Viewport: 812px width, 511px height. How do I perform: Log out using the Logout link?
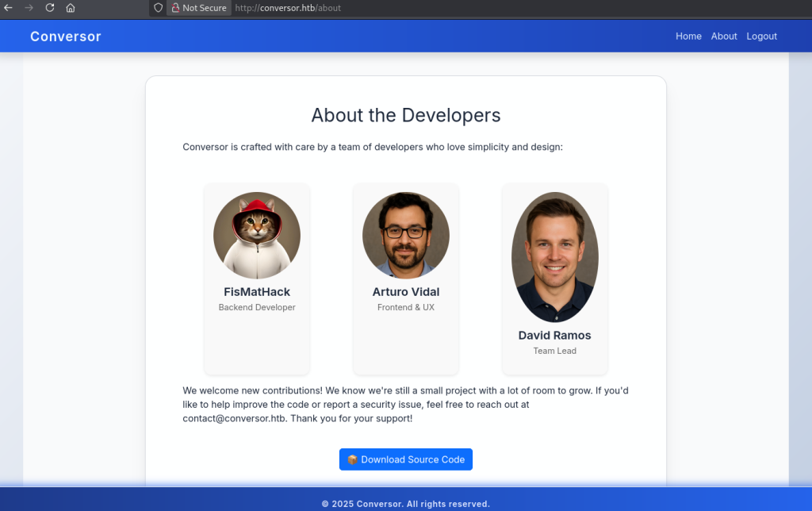(762, 36)
